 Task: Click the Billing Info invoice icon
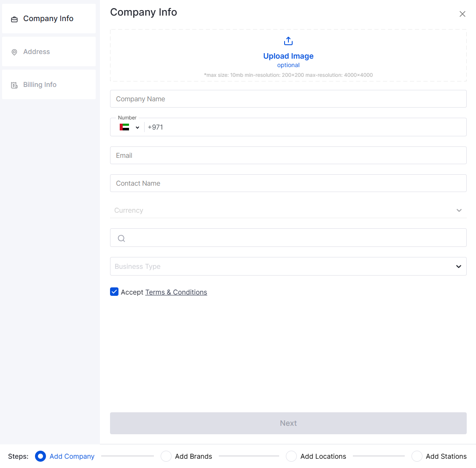14,84
